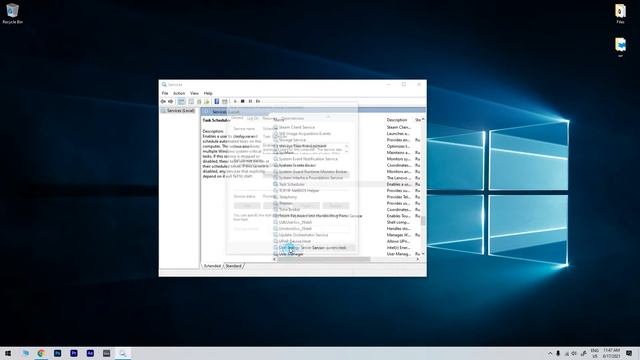Screen dimensions: 640x360
Task: Click the volume icon in system tray
Action: (574, 353)
